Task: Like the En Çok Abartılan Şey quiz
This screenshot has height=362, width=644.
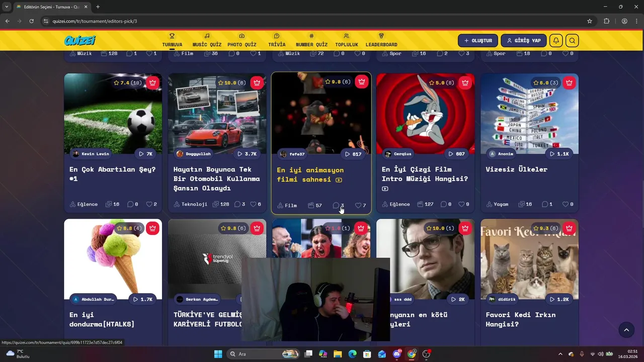Action: (149, 204)
